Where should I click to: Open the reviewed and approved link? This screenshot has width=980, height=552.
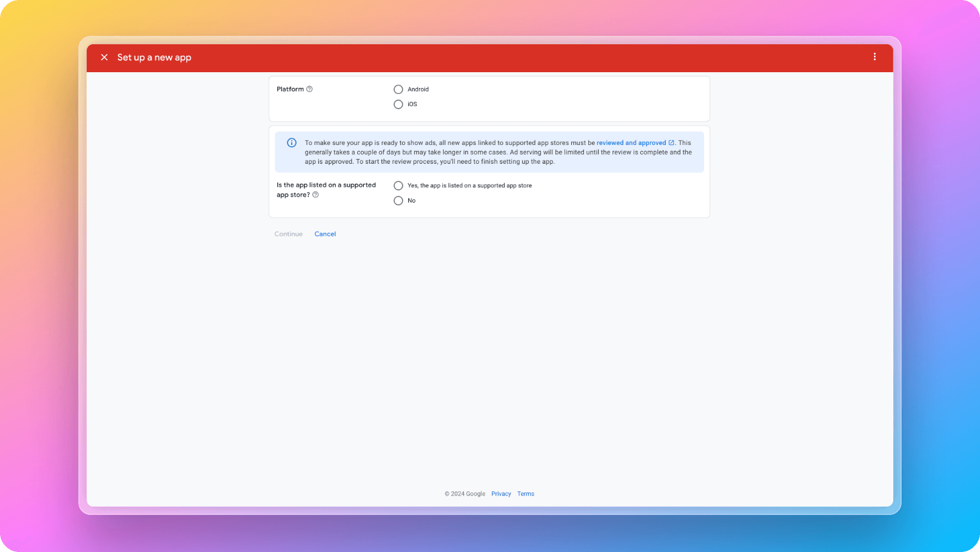coord(631,143)
